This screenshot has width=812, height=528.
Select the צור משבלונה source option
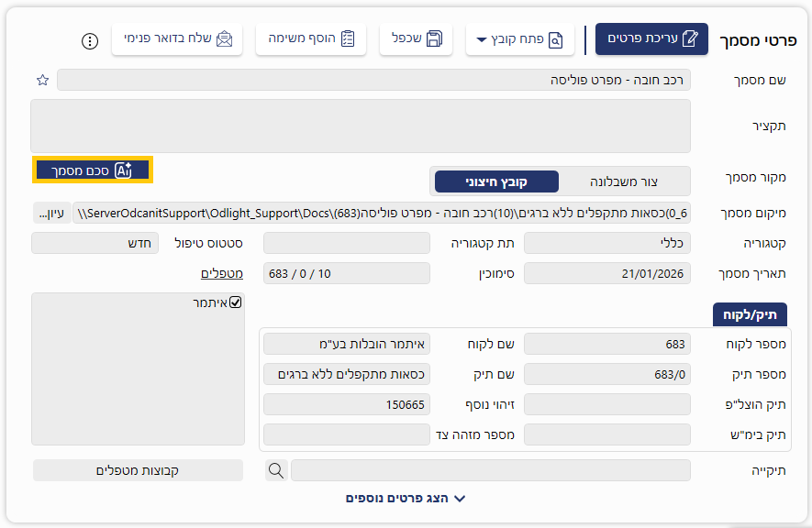click(624, 181)
